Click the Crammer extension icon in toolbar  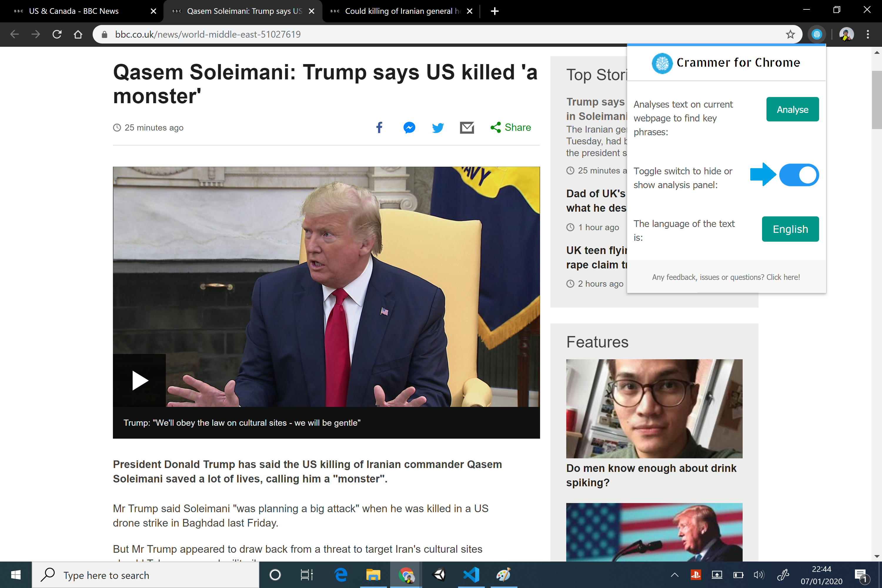coord(816,34)
